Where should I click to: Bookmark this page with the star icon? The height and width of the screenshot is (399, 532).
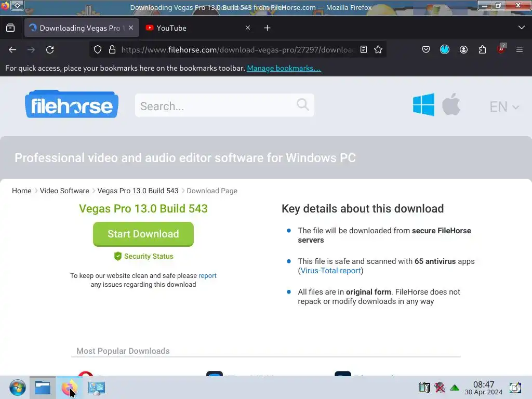click(x=378, y=49)
